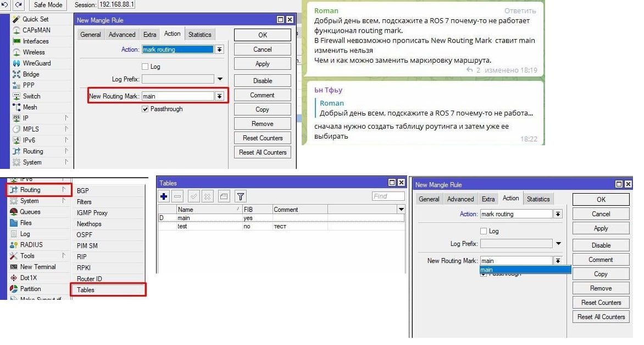Open the column chooser dropdown in Tables window
644x345 pixels.
401,209
